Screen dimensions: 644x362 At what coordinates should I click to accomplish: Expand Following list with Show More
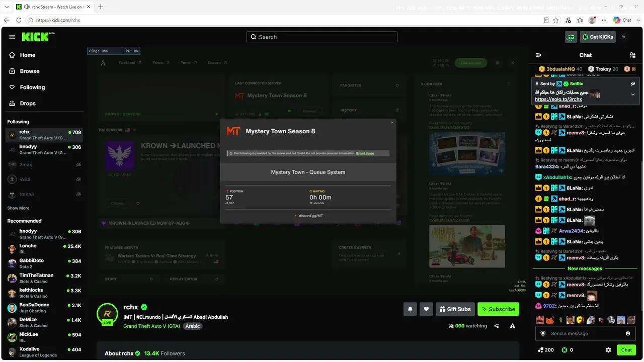(18, 208)
